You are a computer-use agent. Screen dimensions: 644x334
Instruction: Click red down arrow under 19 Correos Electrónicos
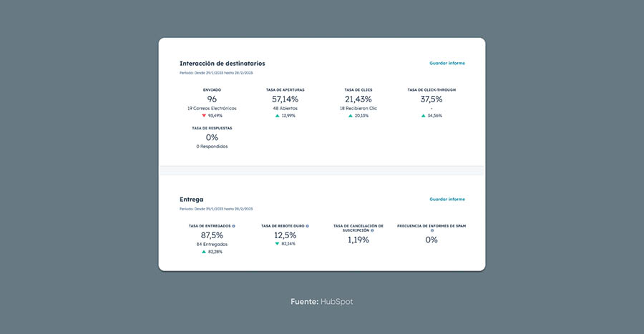(204, 115)
